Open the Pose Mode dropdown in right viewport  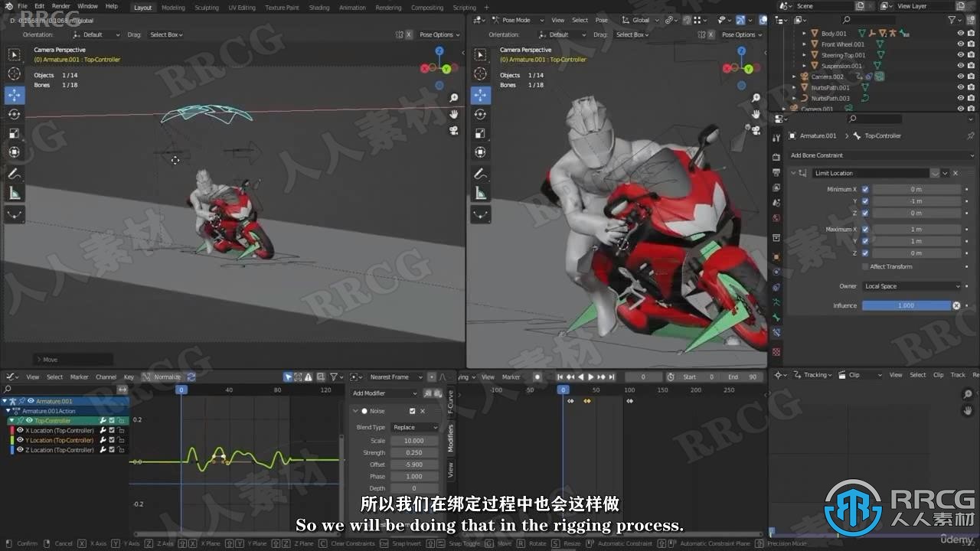pyautogui.click(x=517, y=20)
